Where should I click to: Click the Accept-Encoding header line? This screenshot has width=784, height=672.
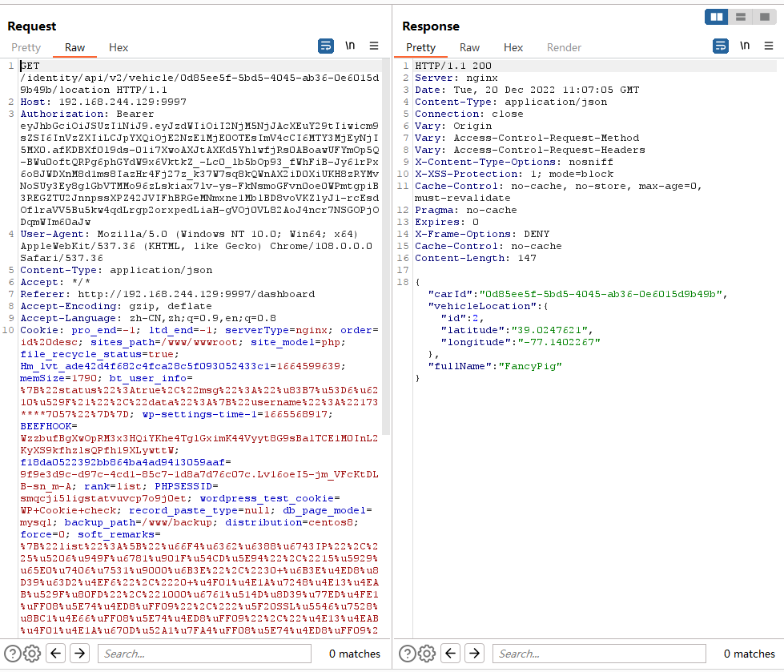coord(116,305)
